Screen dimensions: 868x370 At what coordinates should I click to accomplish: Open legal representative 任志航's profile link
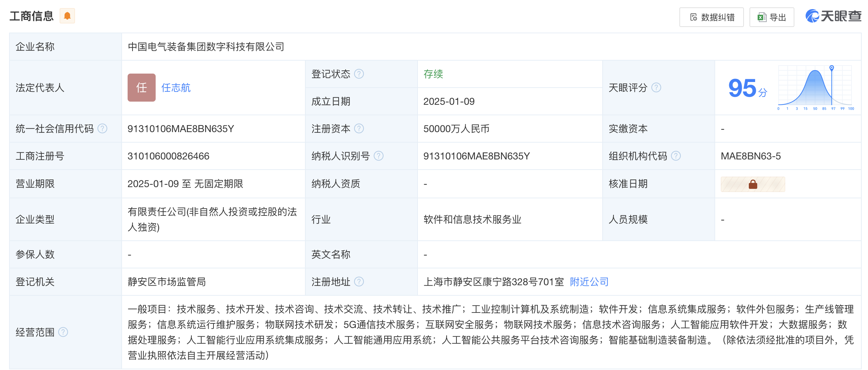[176, 88]
